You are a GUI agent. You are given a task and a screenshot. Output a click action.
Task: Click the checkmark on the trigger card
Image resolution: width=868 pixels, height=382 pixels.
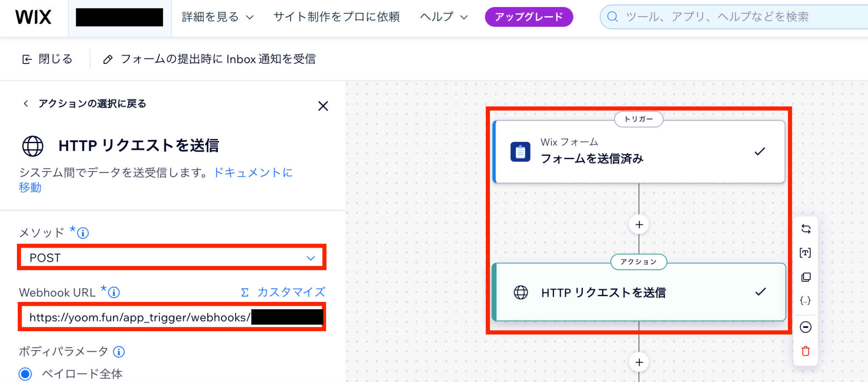tap(760, 151)
